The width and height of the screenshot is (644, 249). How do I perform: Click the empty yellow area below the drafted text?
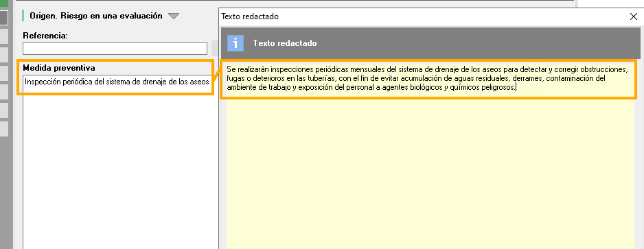pos(430,172)
